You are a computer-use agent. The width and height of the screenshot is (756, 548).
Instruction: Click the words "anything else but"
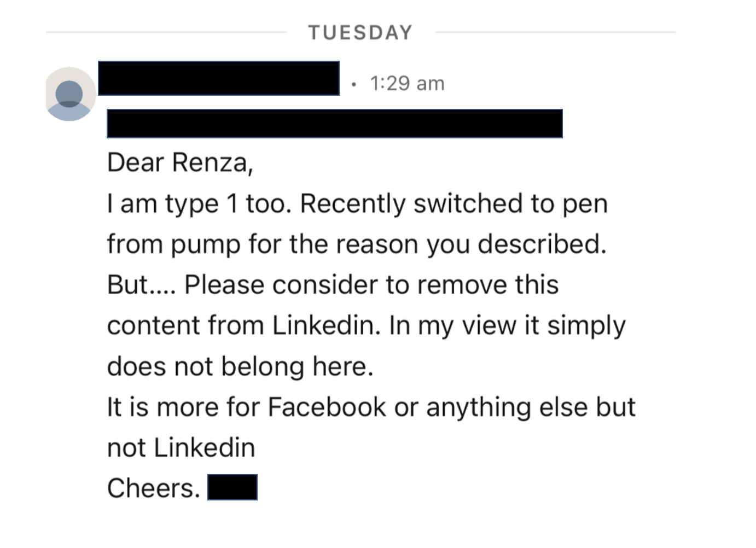coord(531,407)
